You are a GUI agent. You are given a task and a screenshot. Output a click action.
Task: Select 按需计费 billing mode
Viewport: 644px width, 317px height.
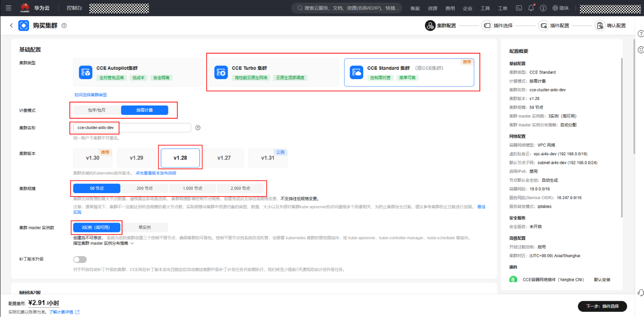click(145, 110)
